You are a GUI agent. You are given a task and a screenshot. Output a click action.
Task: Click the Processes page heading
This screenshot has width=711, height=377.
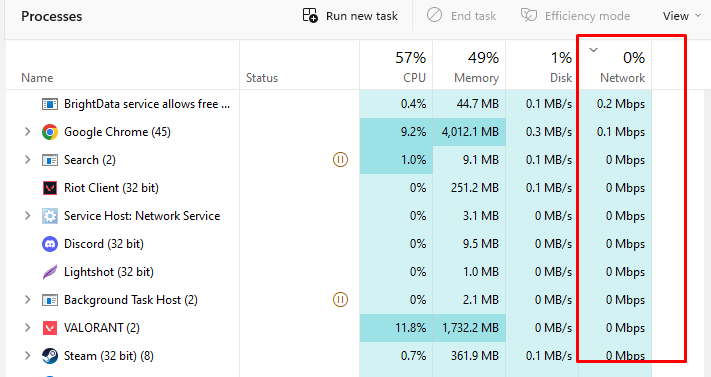click(52, 16)
